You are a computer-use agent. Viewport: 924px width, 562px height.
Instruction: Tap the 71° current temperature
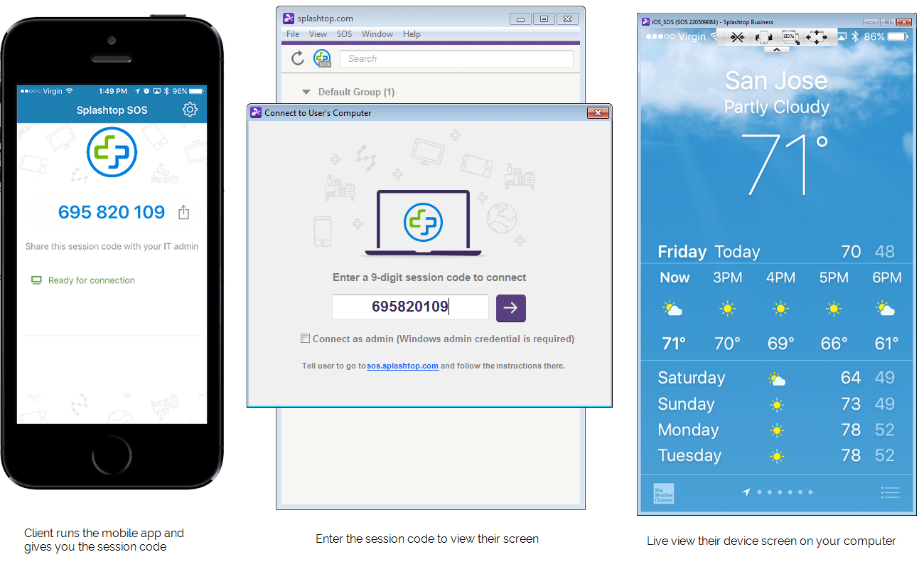[x=785, y=164]
